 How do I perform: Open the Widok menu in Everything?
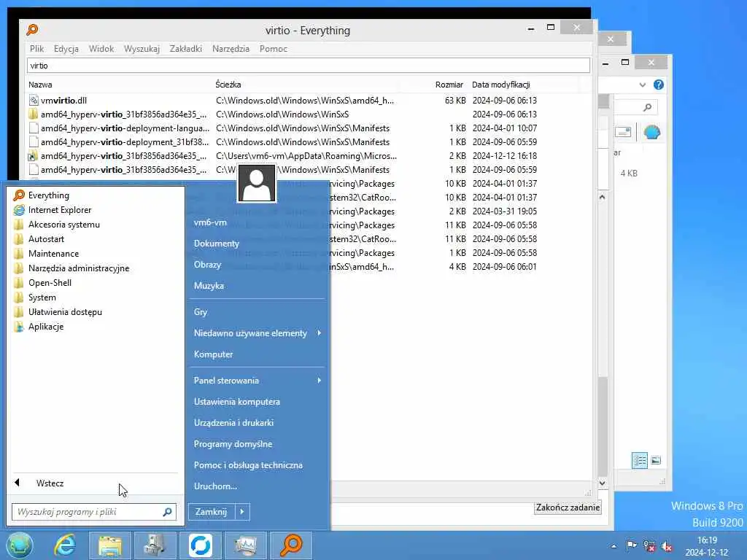(101, 49)
